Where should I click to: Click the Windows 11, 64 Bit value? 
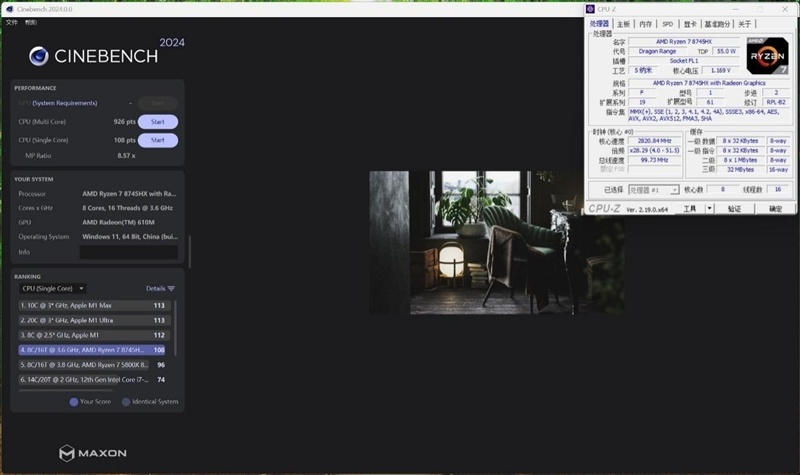(x=130, y=237)
